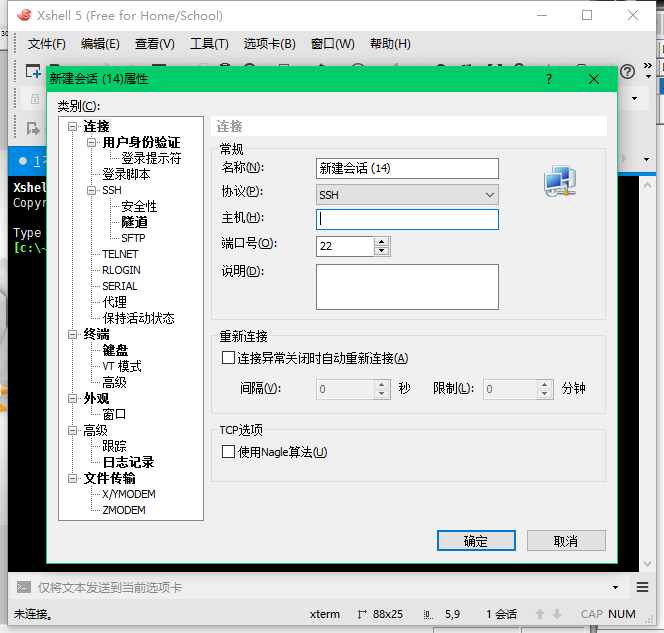664x633 pixels.
Task: Open the 文件(F) menu
Action: pyautogui.click(x=47, y=44)
